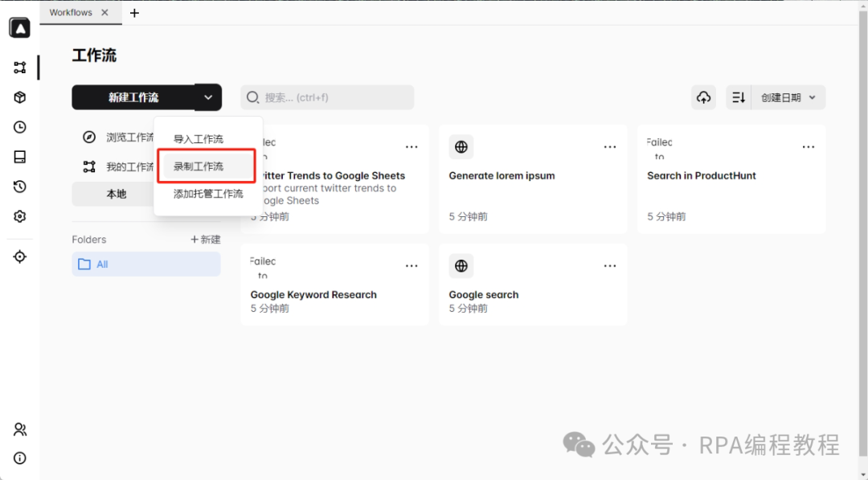Image resolution: width=868 pixels, height=480 pixels.
Task: Click the people icon in sidebar bottom
Action: (20, 429)
